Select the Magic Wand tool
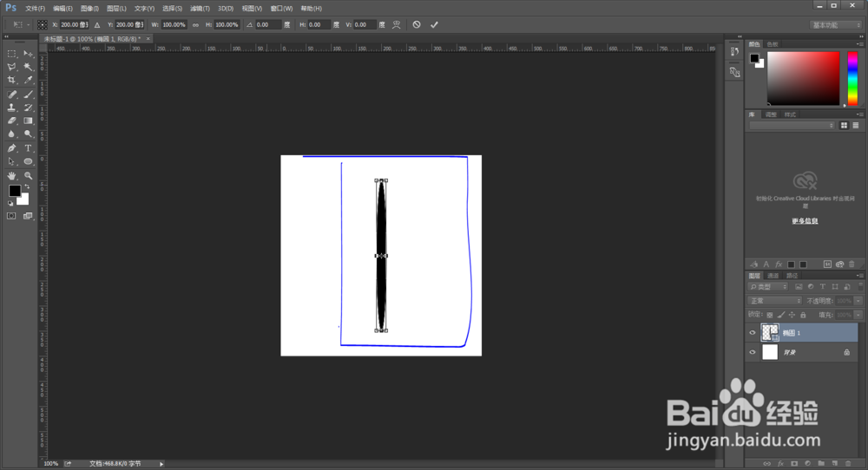Screen dimensions: 868x470 [29, 67]
